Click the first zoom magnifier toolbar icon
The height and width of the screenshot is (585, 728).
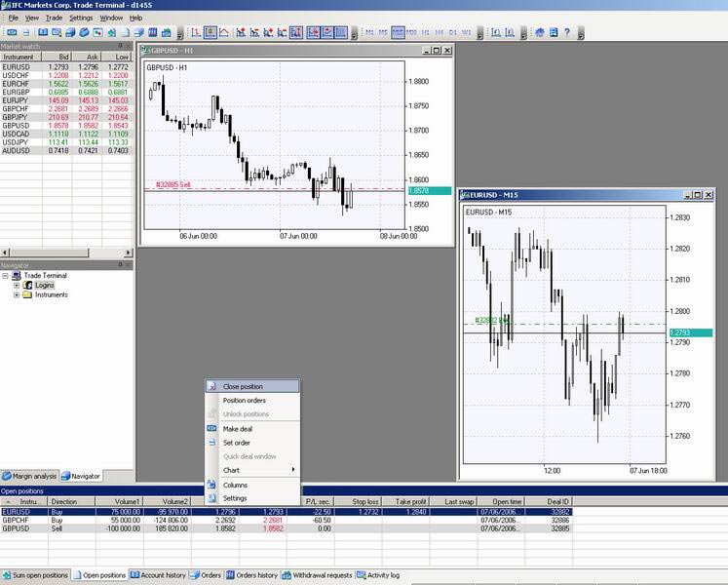[x=497, y=32]
